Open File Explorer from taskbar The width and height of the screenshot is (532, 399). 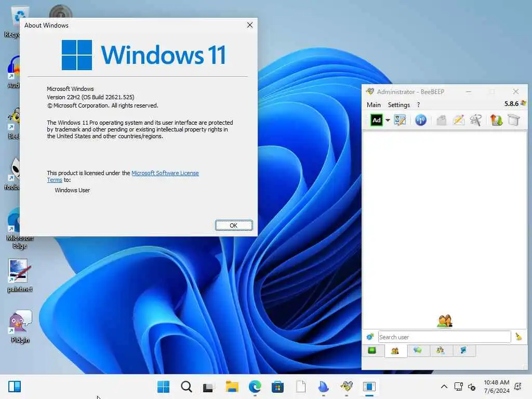coord(232,387)
